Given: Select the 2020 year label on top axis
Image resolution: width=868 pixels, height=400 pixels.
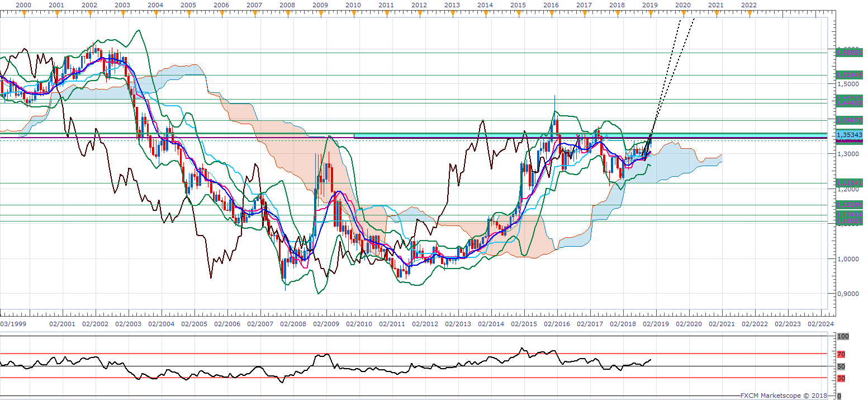Looking at the screenshot, I should click(x=682, y=4).
